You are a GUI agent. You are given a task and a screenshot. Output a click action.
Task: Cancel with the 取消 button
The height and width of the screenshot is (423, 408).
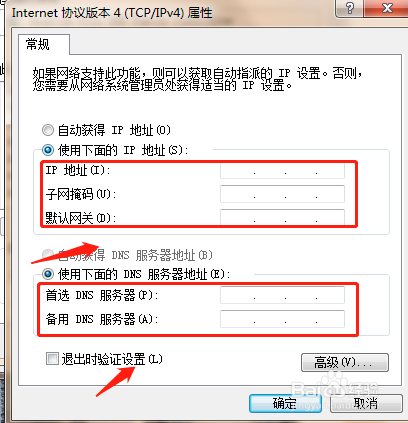[366, 404]
